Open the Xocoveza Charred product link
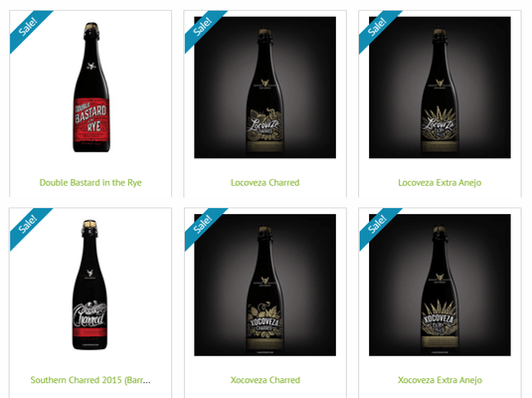The height and width of the screenshot is (398, 532). coord(265,380)
